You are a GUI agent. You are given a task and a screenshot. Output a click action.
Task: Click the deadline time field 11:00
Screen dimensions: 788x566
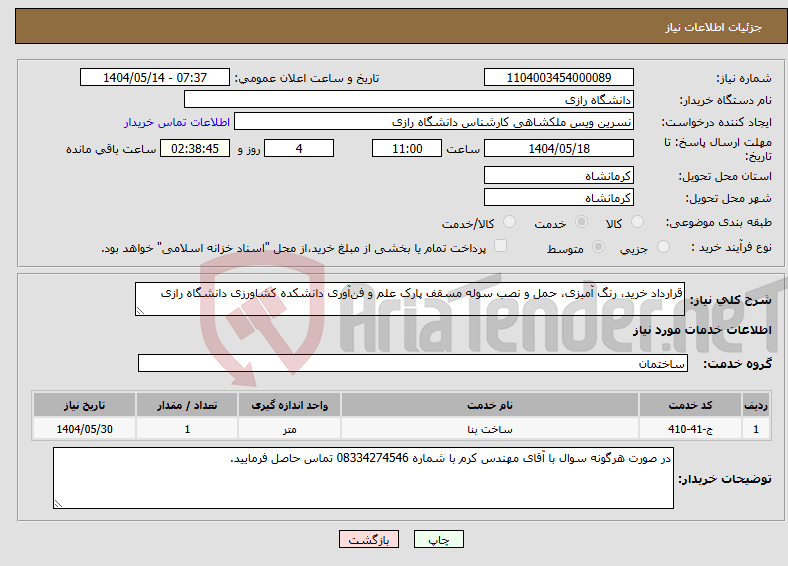(407, 148)
